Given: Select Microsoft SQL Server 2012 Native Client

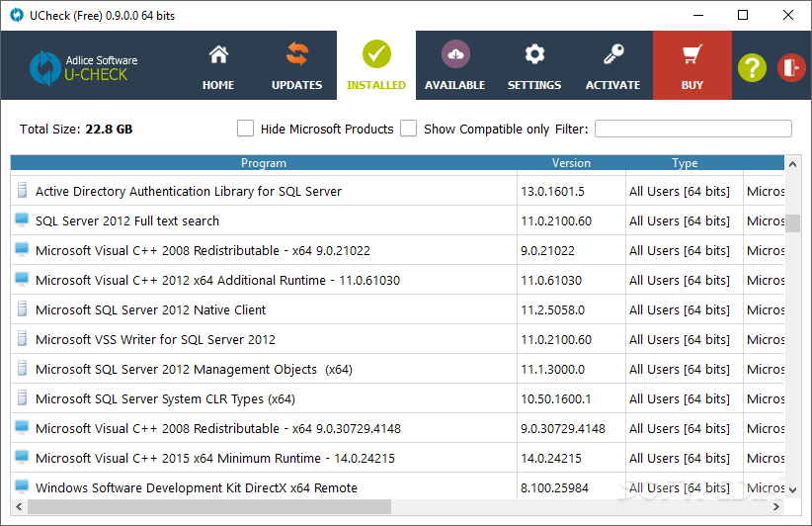Looking at the screenshot, I should click(x=150, y=309).
